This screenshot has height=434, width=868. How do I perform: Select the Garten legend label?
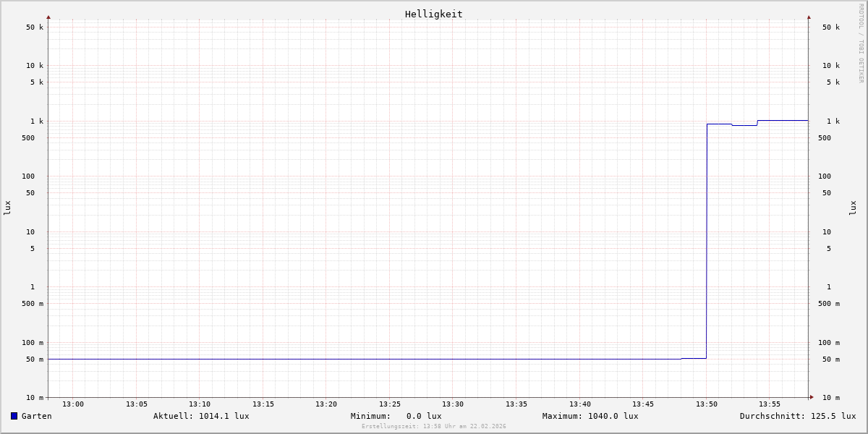[x=37, y=416]
